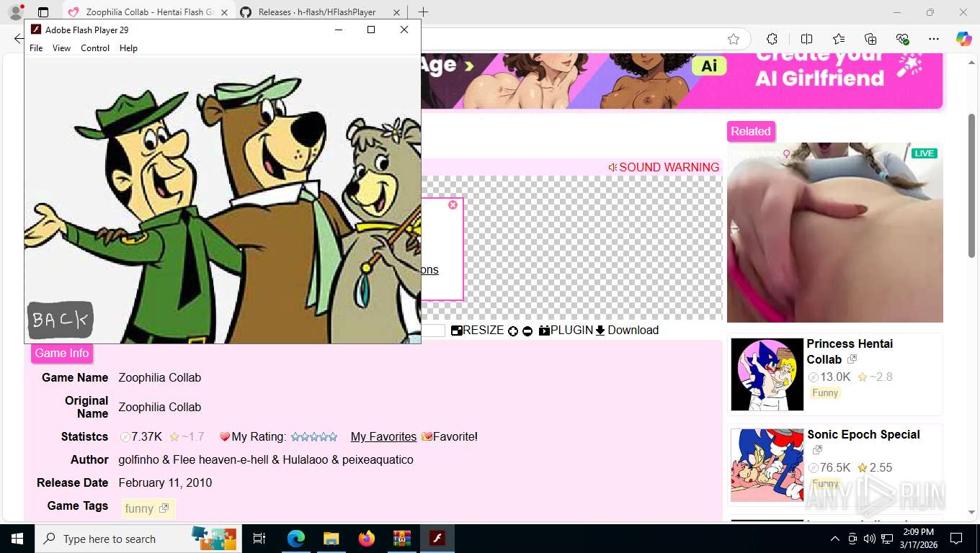Screen dimensions: 980x553
Task: Open the Collections icon
Action: 870,39
